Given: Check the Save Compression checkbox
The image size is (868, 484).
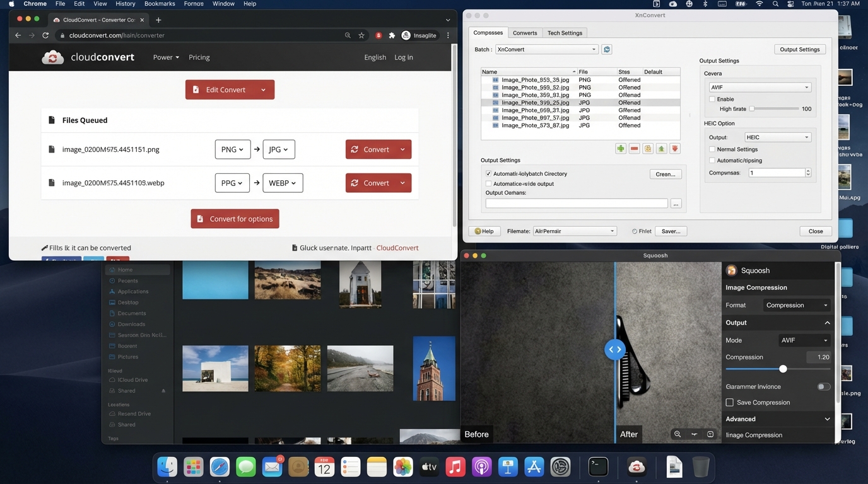Looking at the screenshot, I should coord(730,403).
